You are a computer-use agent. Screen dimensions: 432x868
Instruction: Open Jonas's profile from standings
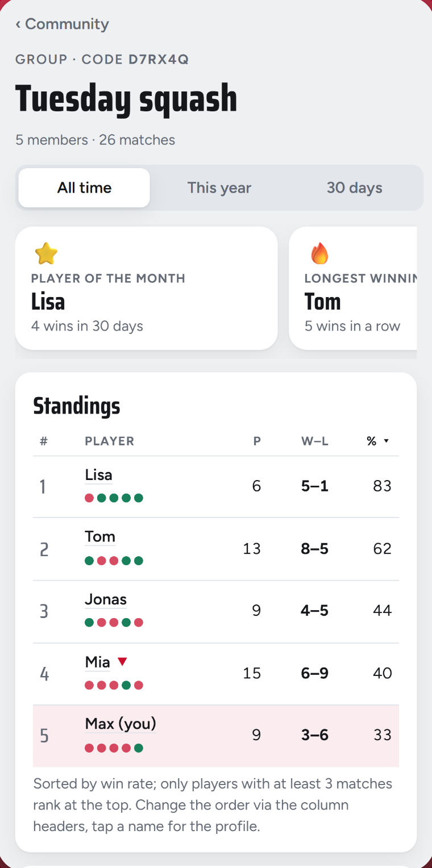coord(106,599)
